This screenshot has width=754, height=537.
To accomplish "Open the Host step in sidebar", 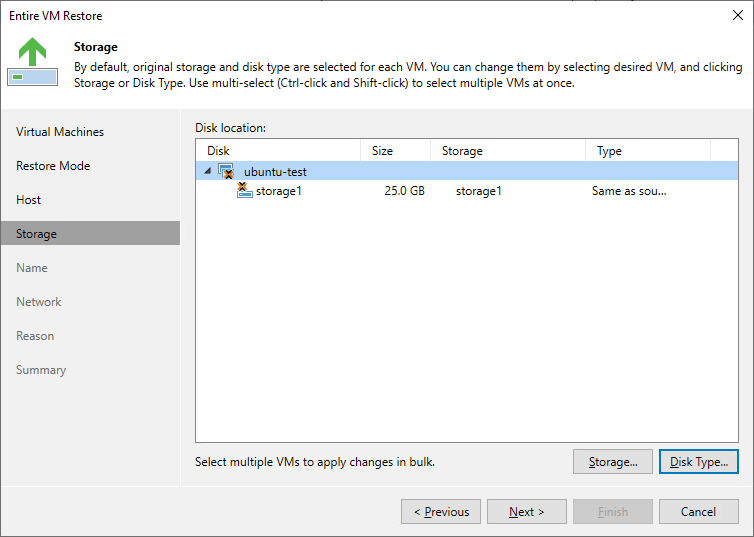I will point(29,200).
